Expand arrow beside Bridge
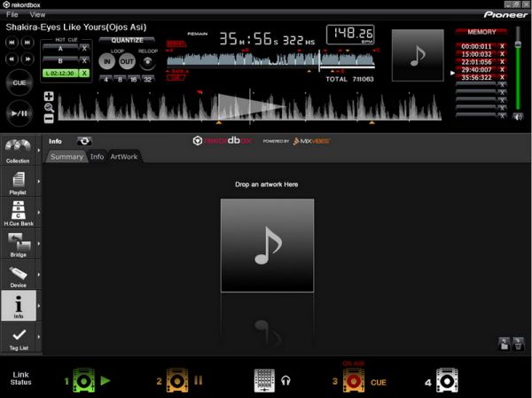This screenshot has width=532, height=398. (x=39, y=244)
